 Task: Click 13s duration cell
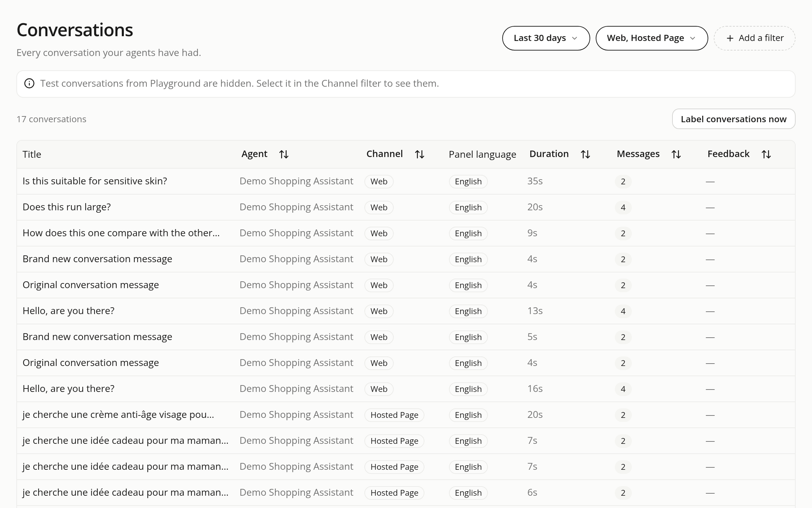coord(535,311)
